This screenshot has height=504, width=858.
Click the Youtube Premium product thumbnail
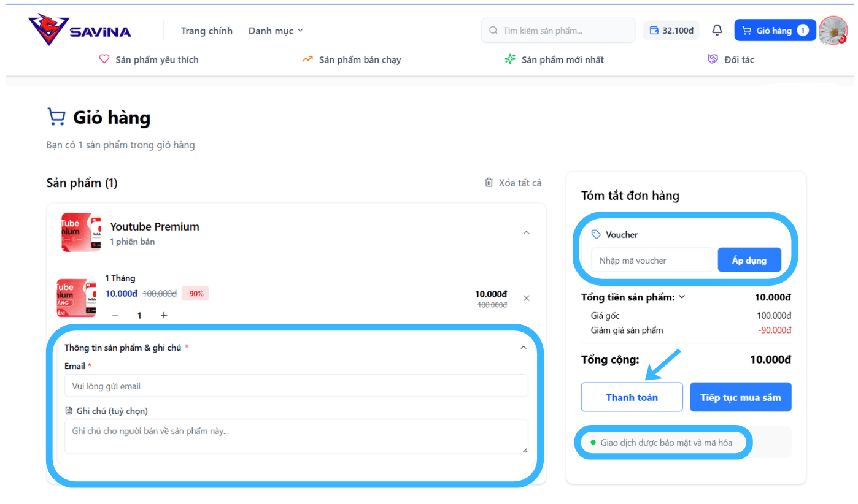(81, 232)
